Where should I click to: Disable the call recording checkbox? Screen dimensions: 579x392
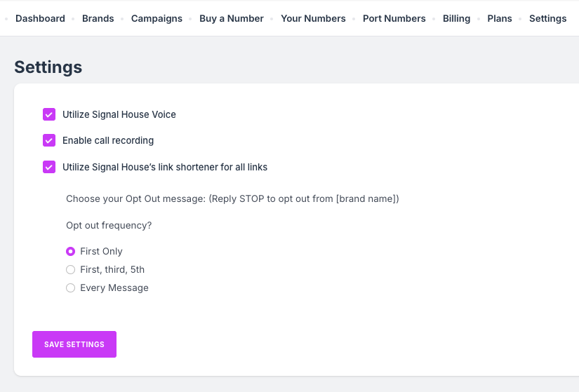click(x=49, y=140)
